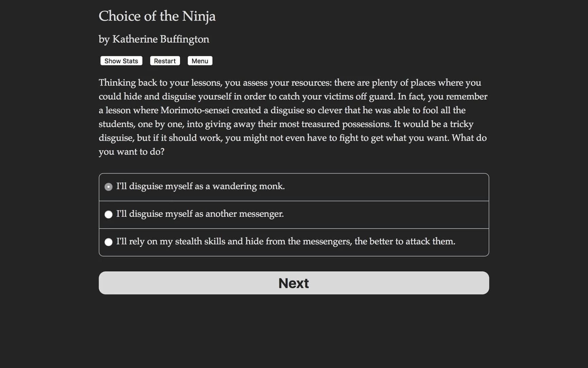Click the author name Katherine Buffington

[x=154, y=39]
